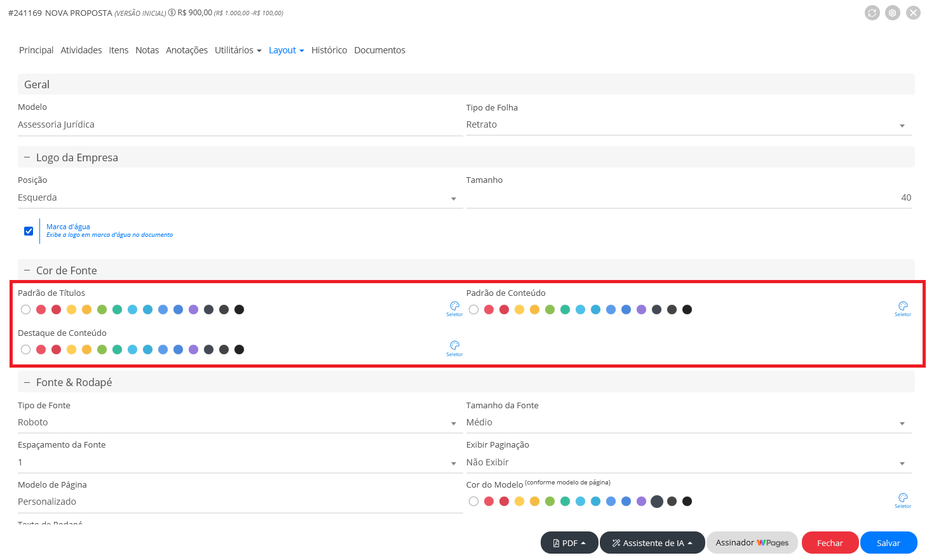Pick black swatch in Padrão de Conteúdo
The image size is (934, 560).
[x=687, y=310]
